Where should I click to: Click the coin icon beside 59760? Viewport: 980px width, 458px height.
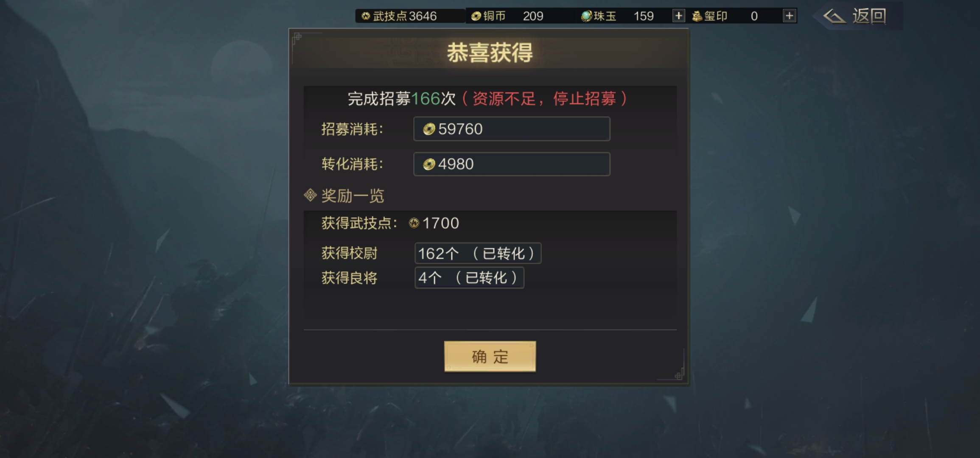point(429,129)
